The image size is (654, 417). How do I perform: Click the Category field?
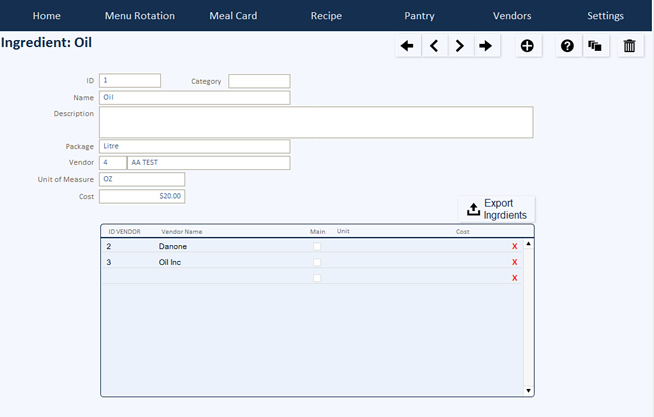259,81
